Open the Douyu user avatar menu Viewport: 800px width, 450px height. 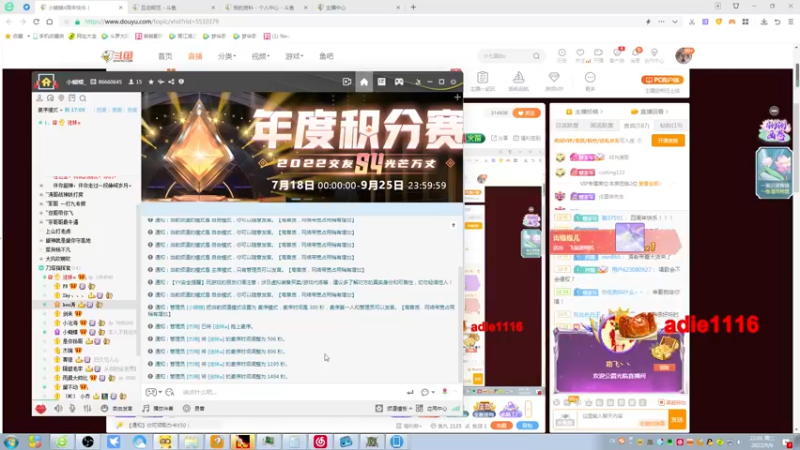684,55
